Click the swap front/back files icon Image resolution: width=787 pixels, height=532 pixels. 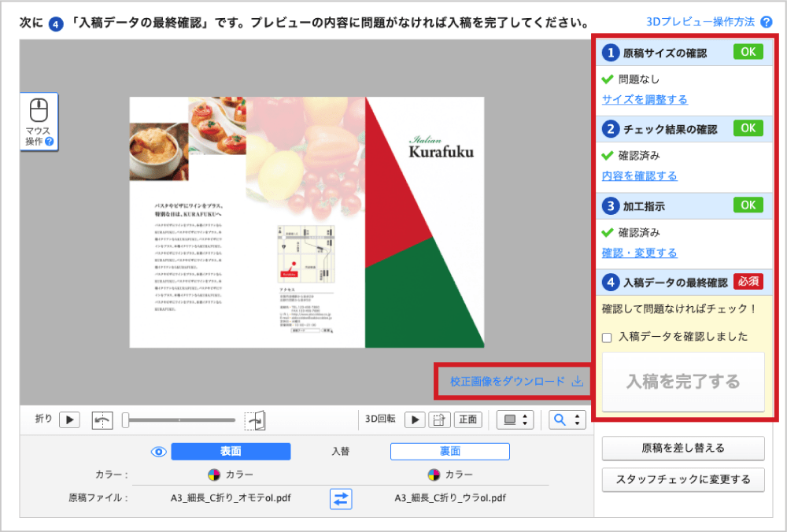(x=341, y=498)
